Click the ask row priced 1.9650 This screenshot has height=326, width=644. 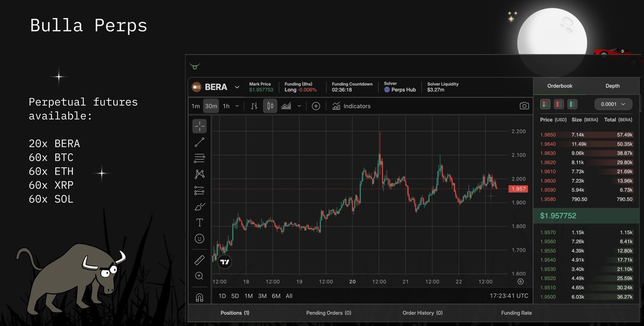click(587, 135)
